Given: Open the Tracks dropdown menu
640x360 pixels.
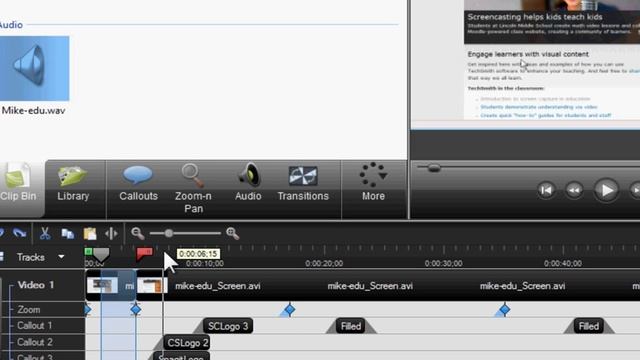Looking at the screenshot, I should point(61,257).
